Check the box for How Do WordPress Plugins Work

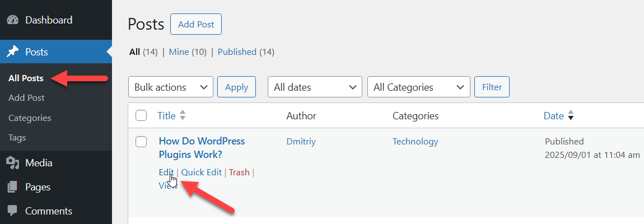[141, 142]
